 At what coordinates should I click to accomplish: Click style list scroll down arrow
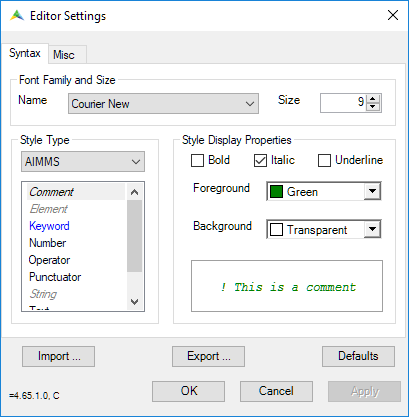pyautogui.click(x=134, y=302)
